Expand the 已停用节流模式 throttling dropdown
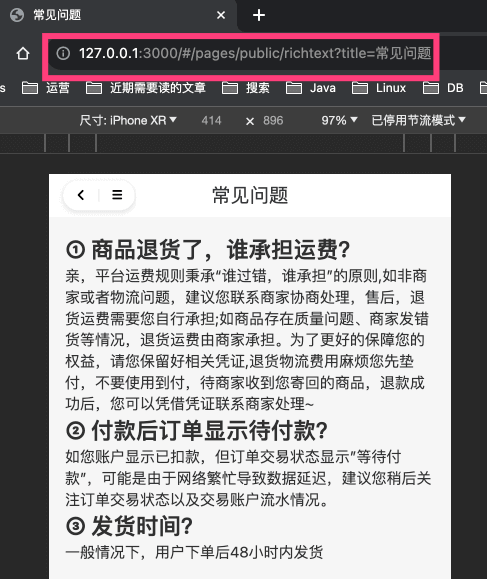Image resolution: width=487 pixels, height=579 pixels. click(x=419, y=120)
